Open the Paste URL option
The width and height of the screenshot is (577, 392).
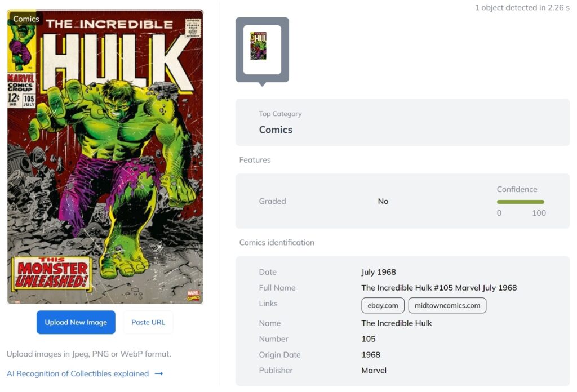click(x=148, y=322)
